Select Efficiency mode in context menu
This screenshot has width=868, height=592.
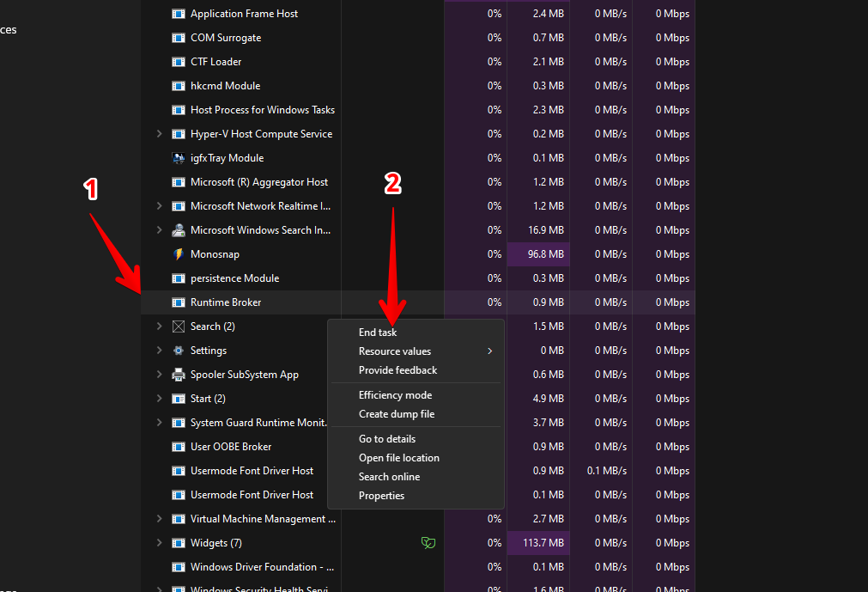(395, 395)
